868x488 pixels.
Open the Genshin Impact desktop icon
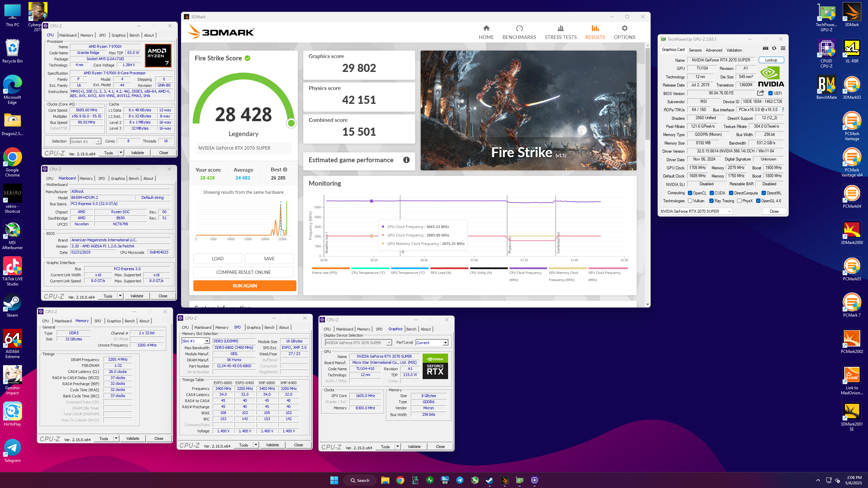coord(13,380)
